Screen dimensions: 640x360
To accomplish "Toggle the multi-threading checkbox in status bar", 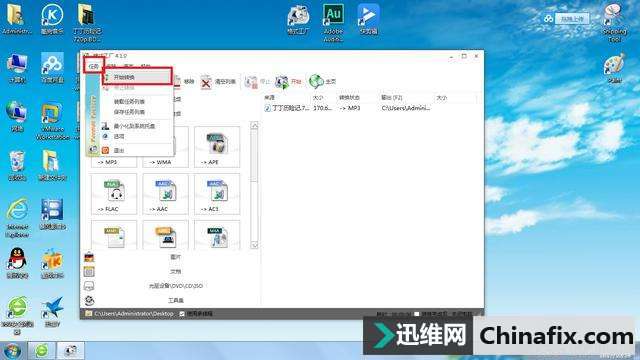I will (182, 314).
